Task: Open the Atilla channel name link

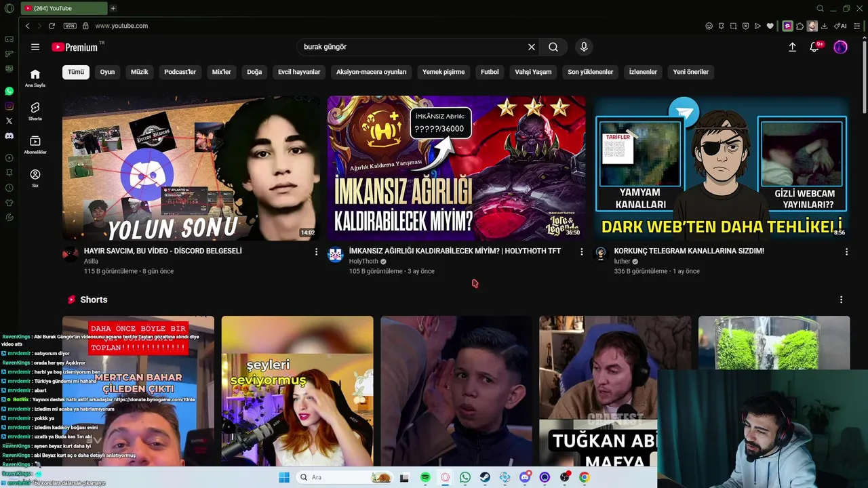Action: point(91,261)
